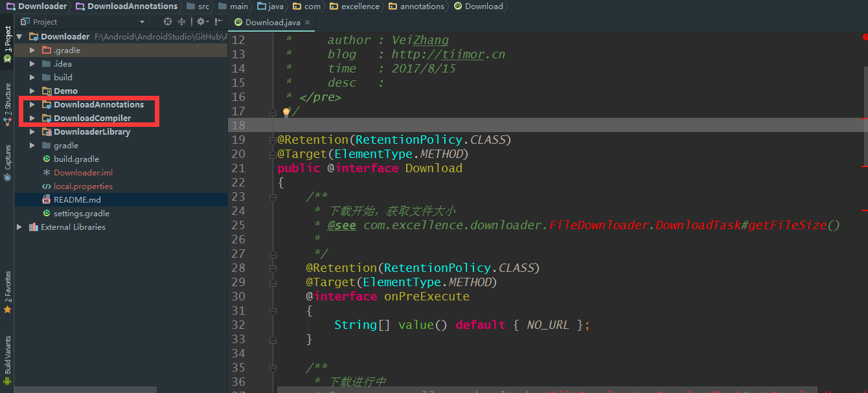
Task: Click the src breadcrumb
Action: tap(198, 6)
